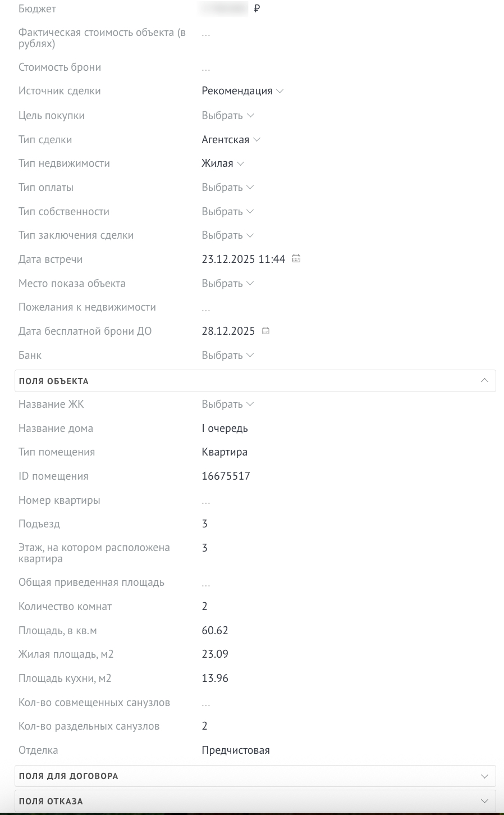The height and width of the screenshot is (815, 504).
Task: Edit the Бюджет amount field
Action: tap(224, 9)
